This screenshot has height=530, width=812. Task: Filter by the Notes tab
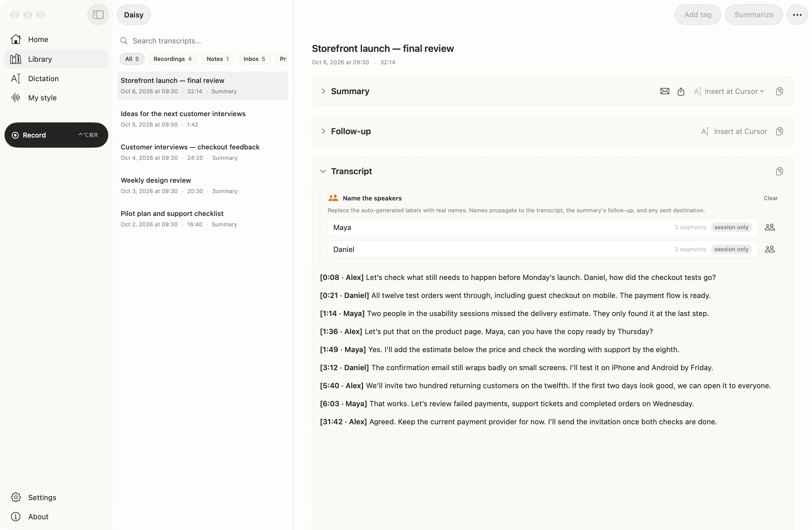coord(218,59)
